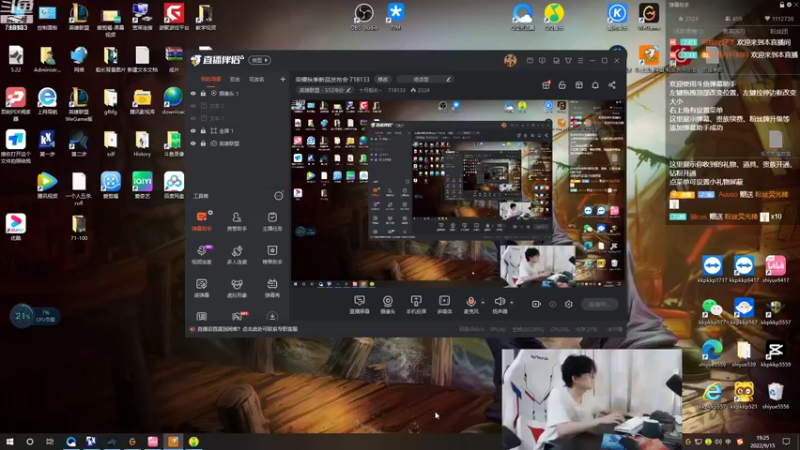The image size is (800, 450).
Task: Collapse the 工具箱 toolbox panel
Action: point(279,196)
